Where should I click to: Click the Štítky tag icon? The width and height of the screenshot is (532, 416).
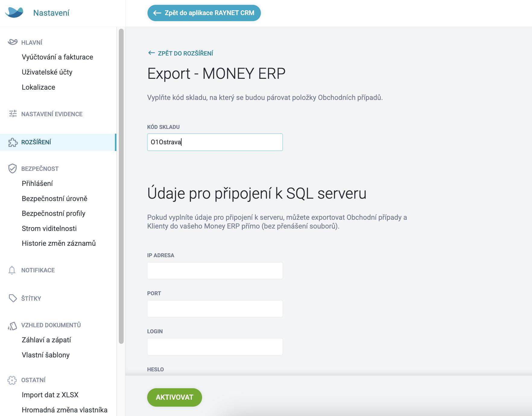[x=13, y=298]
